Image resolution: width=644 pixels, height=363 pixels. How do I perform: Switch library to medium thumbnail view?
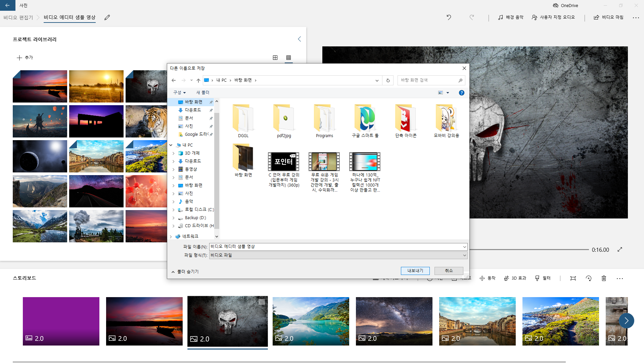pos(275,57)
